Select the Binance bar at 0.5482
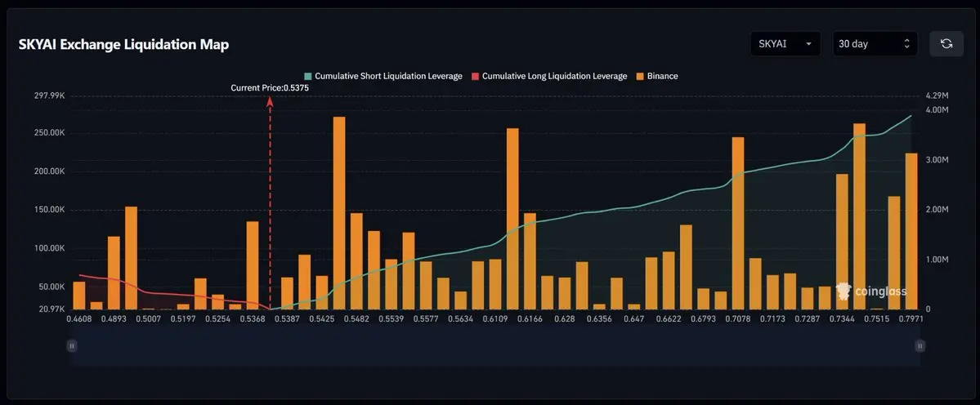The height and width of the screenshot is (405, 980). tap(357, 260)
